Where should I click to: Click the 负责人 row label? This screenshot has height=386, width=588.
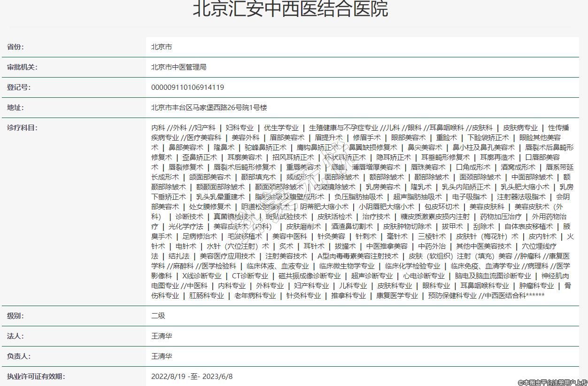[19, 356]
